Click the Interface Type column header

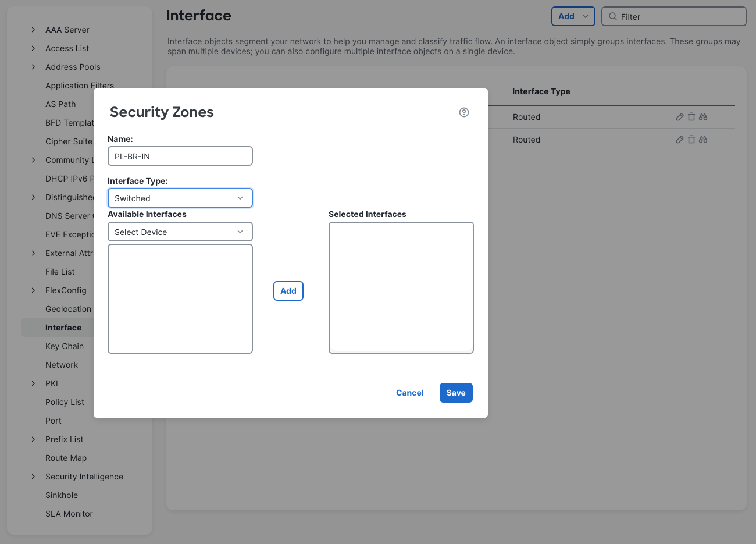tap(541, 91)
